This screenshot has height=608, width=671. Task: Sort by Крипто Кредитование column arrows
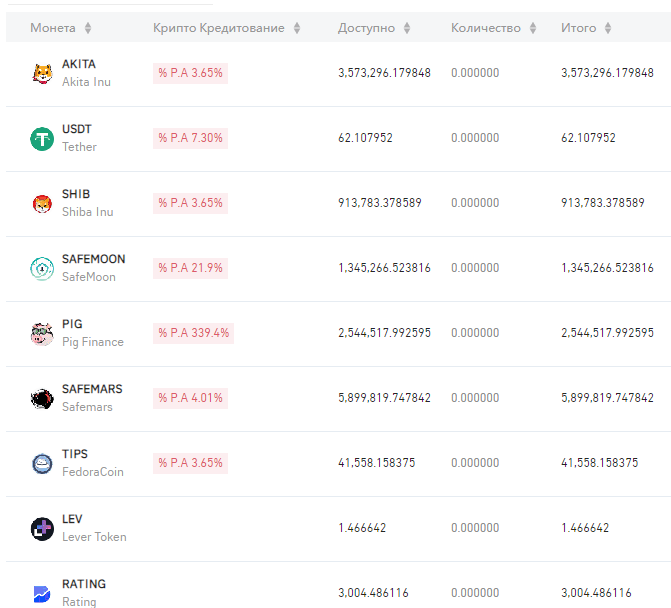point(297,28)
